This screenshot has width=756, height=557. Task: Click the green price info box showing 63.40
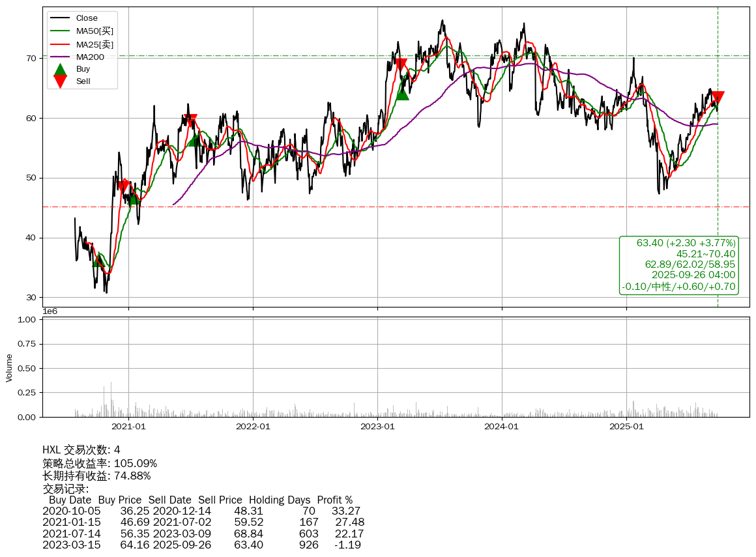tap(678, 264)
